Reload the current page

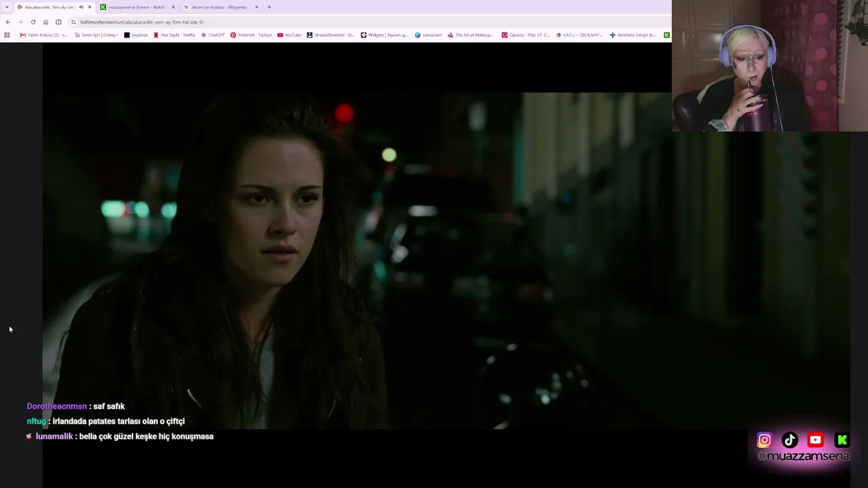point(33,22)
